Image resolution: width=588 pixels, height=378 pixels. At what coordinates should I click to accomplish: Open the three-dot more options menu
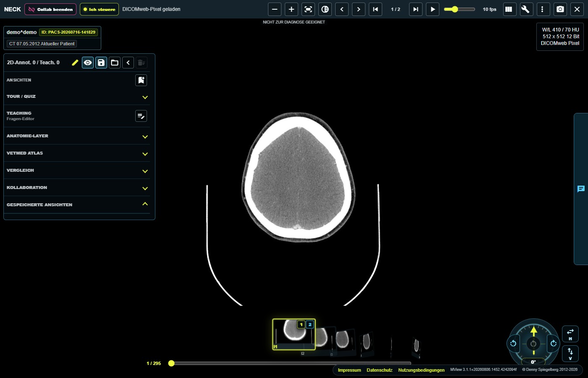[x=542, y=9]
